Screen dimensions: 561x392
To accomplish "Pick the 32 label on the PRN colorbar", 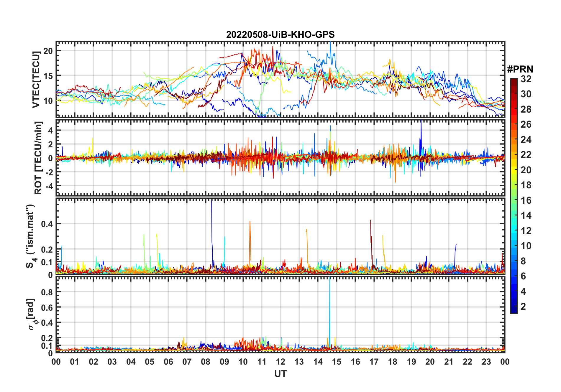I will pos(526,79).
